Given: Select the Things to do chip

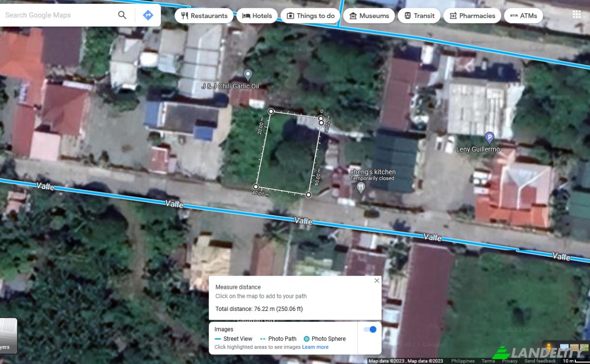Looking at the screenshot, I should coord(311,16).
